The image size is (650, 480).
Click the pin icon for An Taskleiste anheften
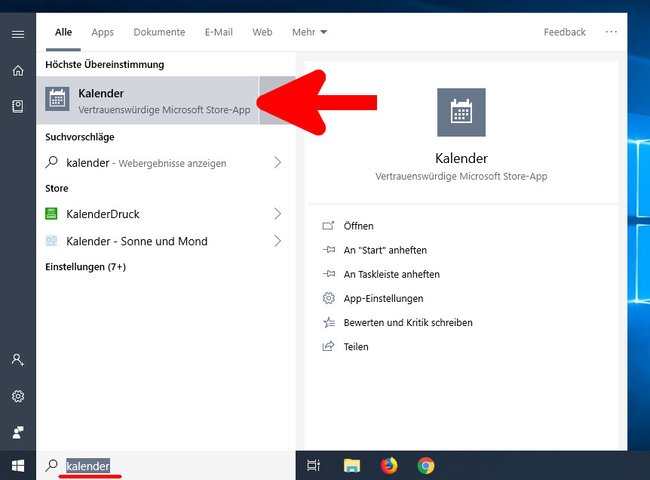click(329, 274)
